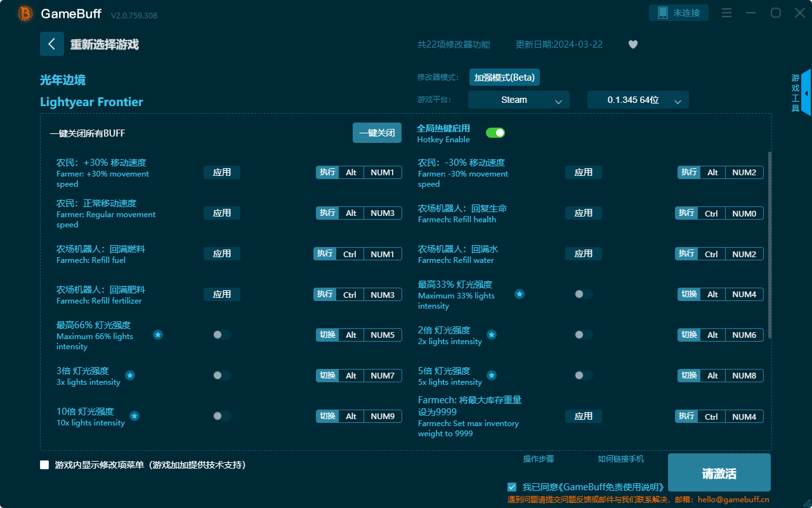The image size is (812, 508).
Task: Click the GameBuff logo icon
Action: 24,13
